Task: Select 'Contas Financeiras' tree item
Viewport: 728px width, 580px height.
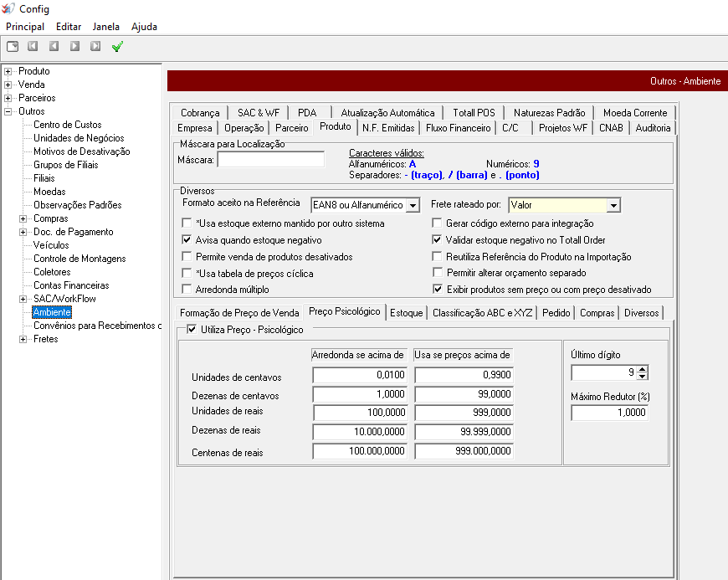Action: point(71,285)
